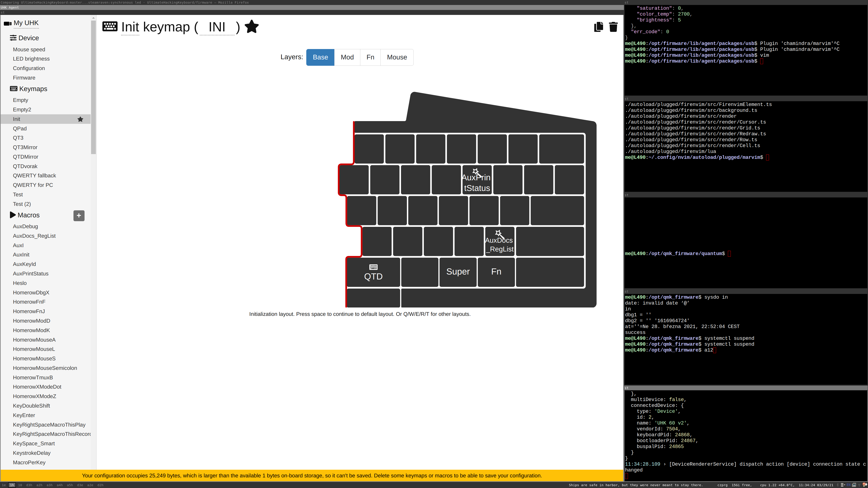Screen dimensions: 868x488
Task: Toggle the star next to Init in the sidebar
Action: (80, 119)
